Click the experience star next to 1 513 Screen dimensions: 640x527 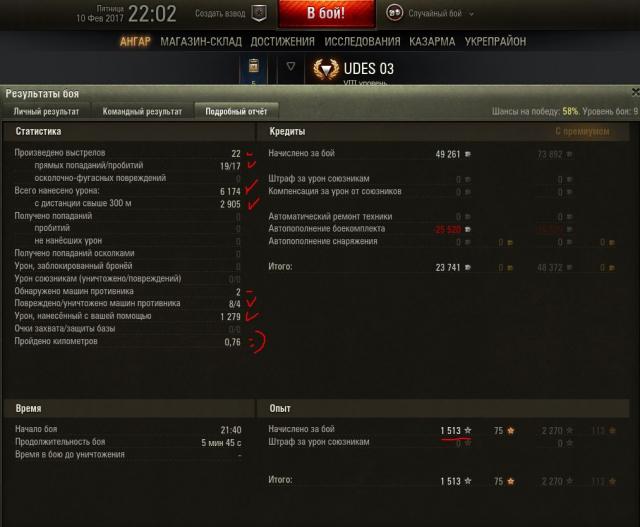pyautogui.click(x=468, y=430)
